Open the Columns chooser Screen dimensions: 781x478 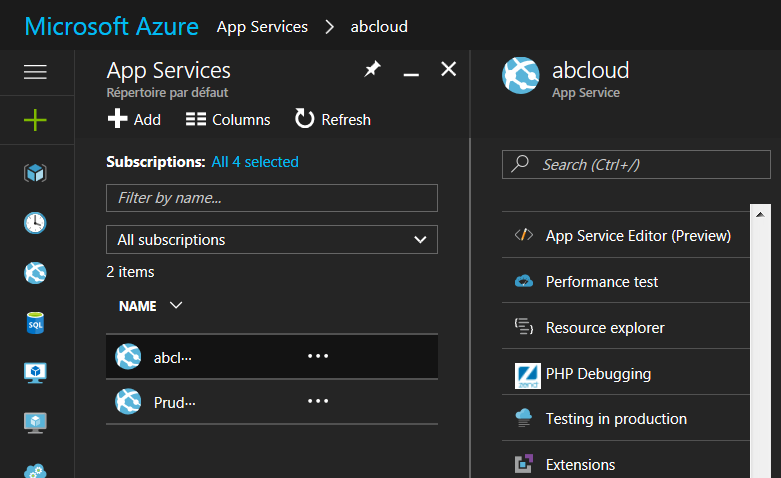228,120
